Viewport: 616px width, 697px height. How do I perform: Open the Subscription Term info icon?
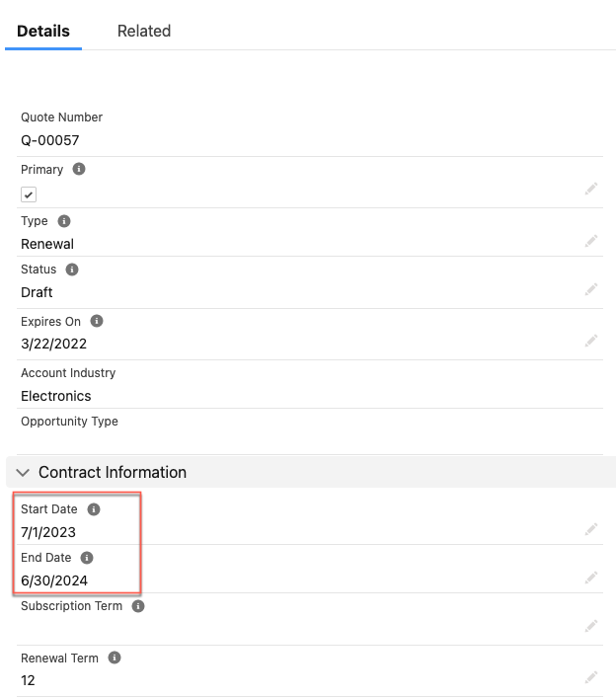[138, 606]
